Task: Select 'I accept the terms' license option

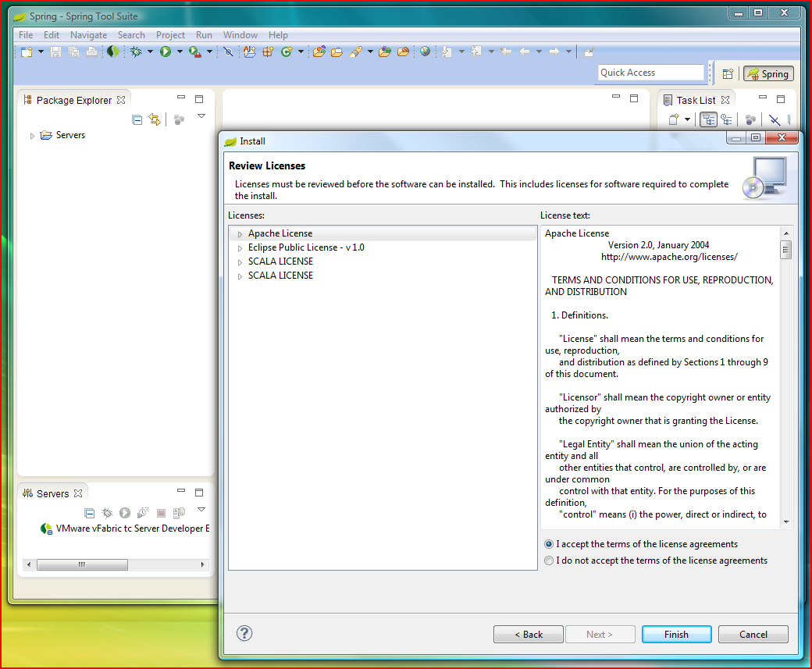Action: pyautogui.click(x=549, y=544)
